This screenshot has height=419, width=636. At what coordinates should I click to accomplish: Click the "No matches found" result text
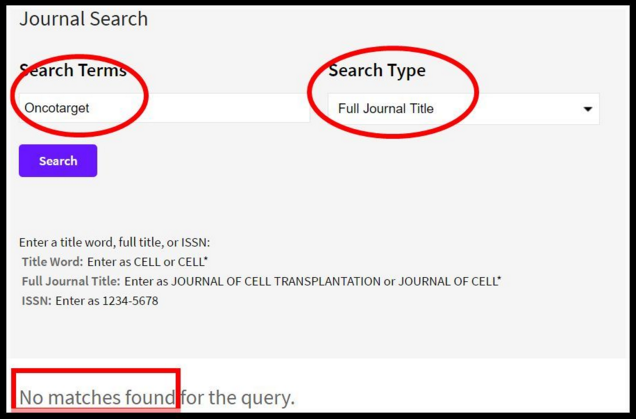pyautogui.click(x=97, y=397)
